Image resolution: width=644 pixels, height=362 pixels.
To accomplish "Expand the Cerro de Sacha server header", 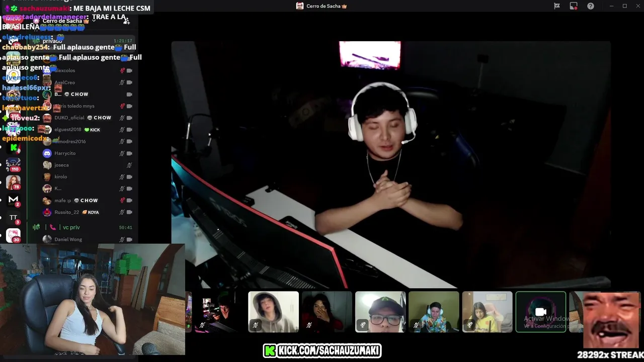I will pos(65,21).
